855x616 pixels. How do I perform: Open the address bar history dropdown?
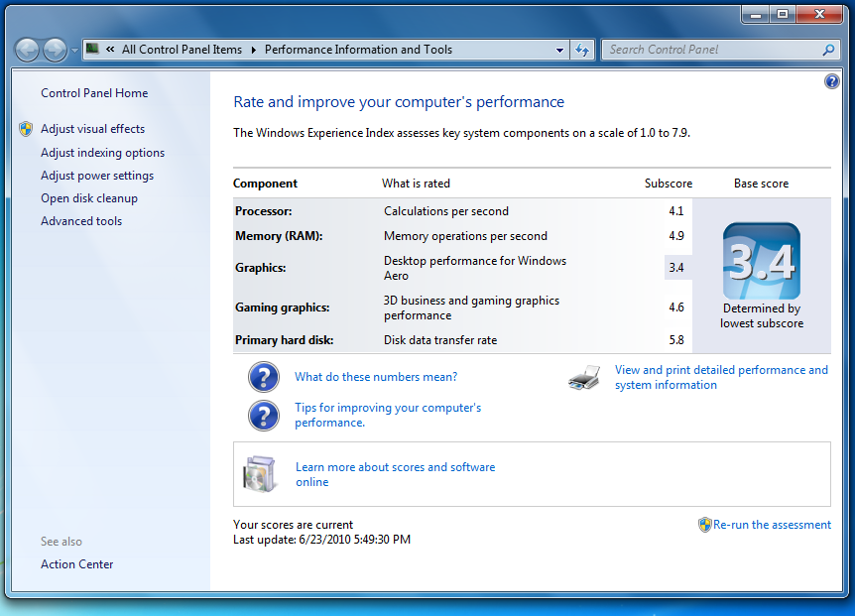click(x=559, y=50)
